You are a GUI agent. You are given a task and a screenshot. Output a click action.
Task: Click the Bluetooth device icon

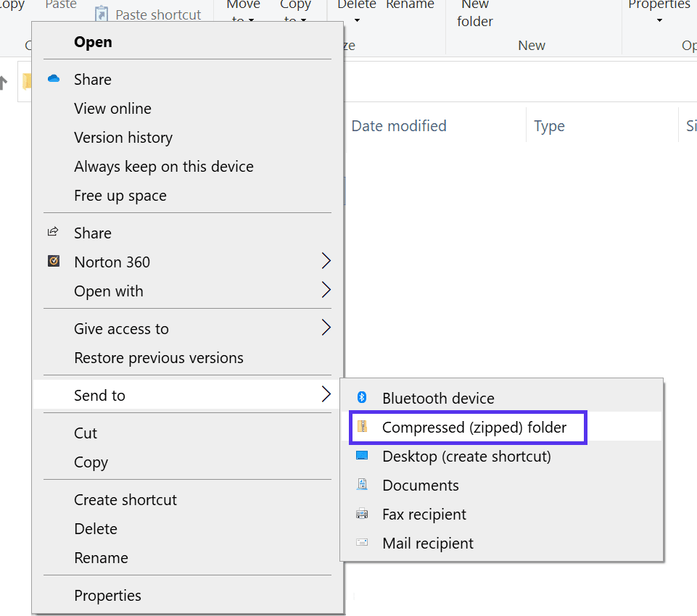[360, 398]
